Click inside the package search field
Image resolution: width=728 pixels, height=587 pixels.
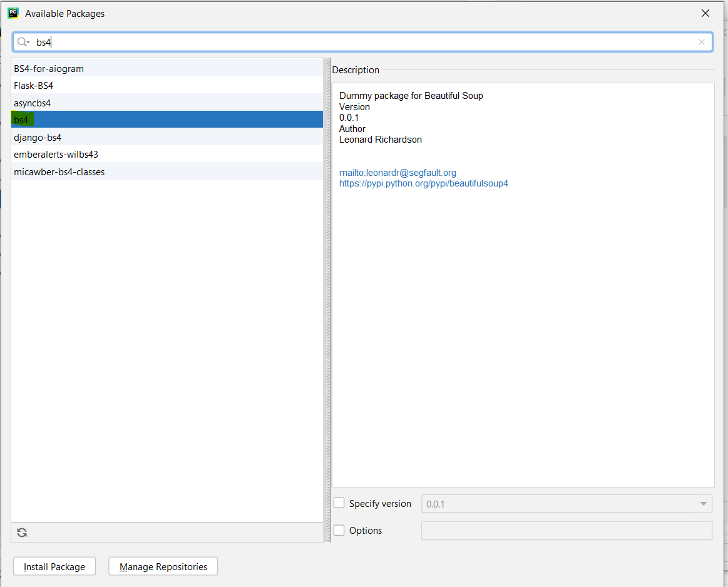(x=188, y=41)
